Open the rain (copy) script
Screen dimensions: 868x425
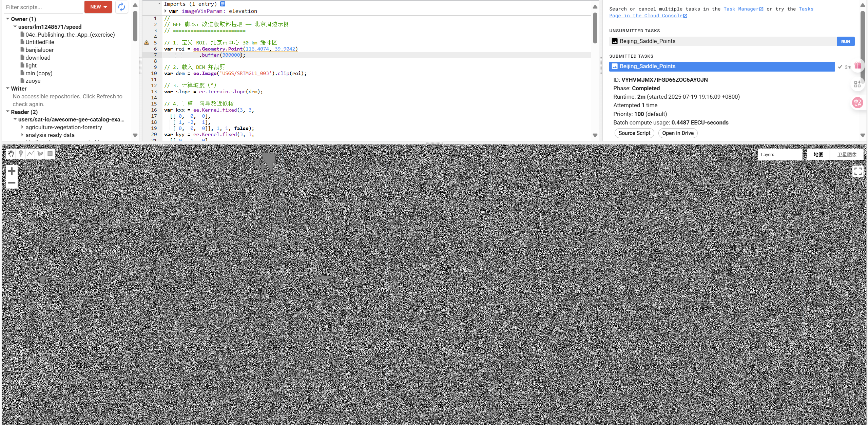tap(39, 73)
